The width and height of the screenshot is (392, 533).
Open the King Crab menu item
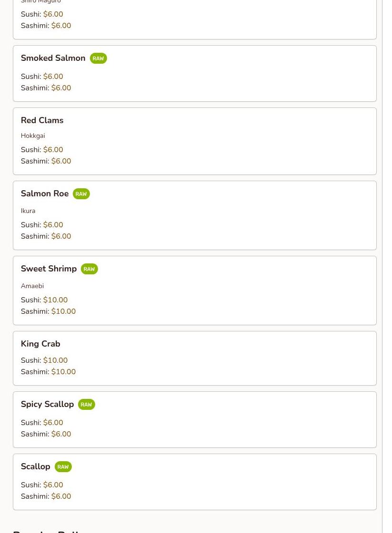tap(40, 344)
